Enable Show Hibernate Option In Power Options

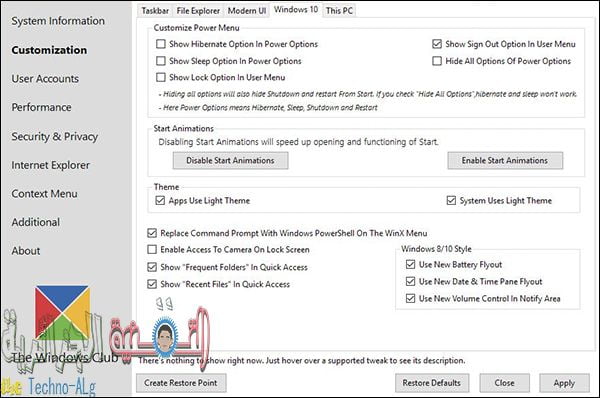coord(161,44)
